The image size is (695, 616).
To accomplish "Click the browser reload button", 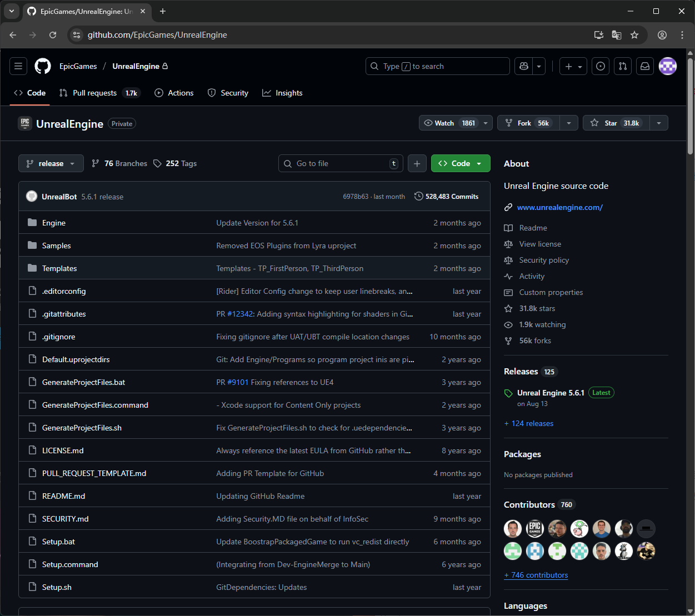I will pyautogui.click(x=53, y=34).
